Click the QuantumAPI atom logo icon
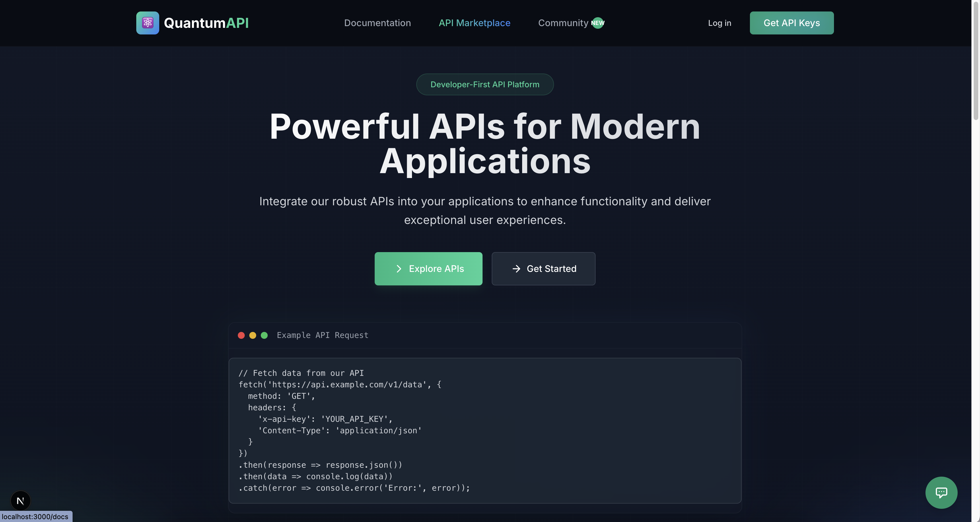The height and width of the screenshot is (522, 980). pos(148,23)
